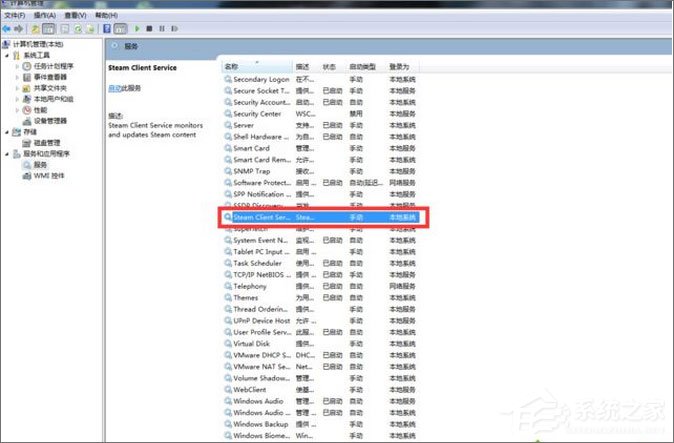Click the blue Back arrow icon
The image size is (674, 443).
pyautogui.click(x=6, y=29)
